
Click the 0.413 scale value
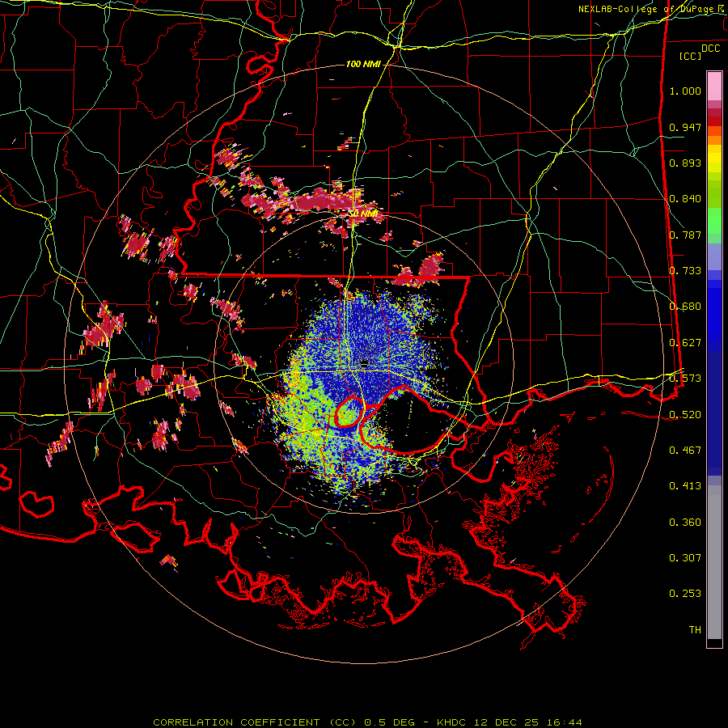685,486
